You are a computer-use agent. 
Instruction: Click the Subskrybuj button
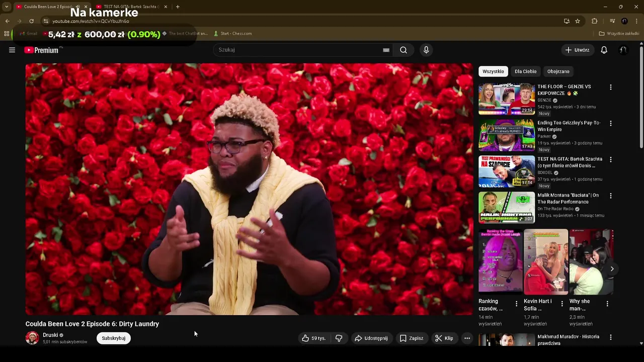[114, 338]
